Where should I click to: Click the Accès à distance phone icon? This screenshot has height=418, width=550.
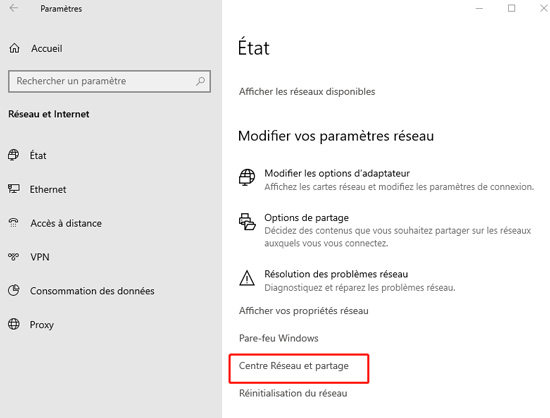(14, 223)
